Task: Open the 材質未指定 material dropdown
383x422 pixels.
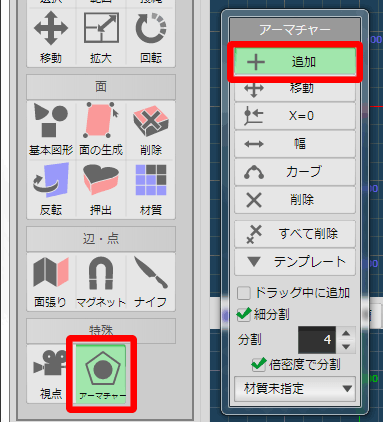Action: 295,389
